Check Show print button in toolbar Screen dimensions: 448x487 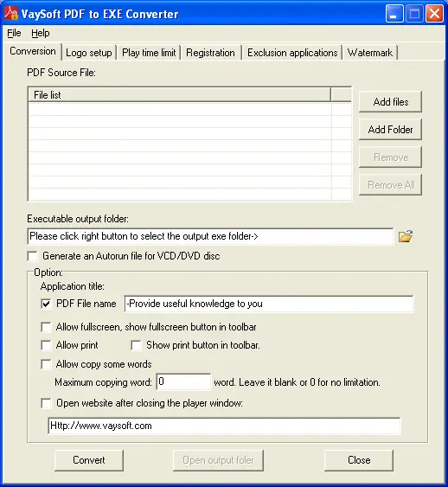[x=136, y=345]
